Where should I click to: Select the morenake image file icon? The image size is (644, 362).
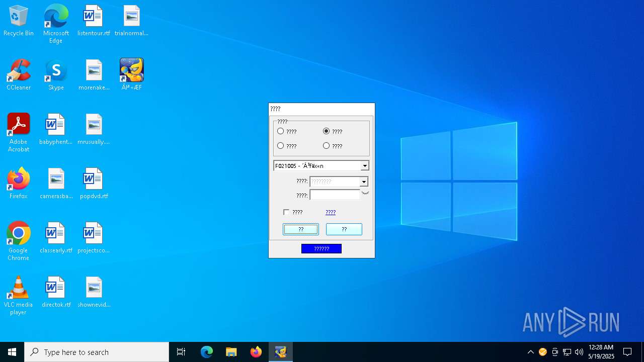click(x=94, y=75)
